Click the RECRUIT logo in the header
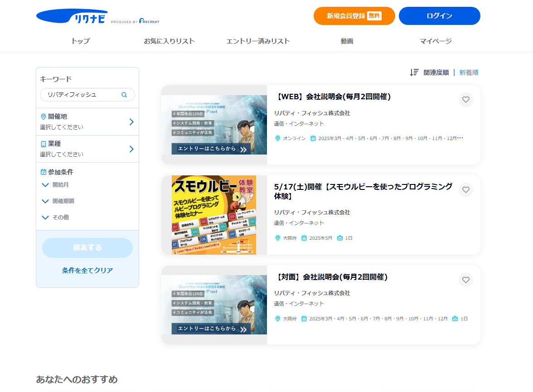 [x=149, y=21]
